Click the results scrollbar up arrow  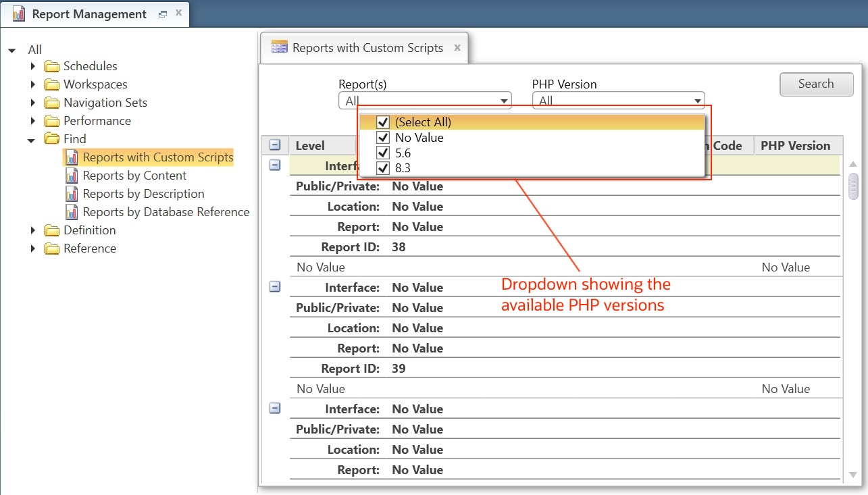(853, 164)
